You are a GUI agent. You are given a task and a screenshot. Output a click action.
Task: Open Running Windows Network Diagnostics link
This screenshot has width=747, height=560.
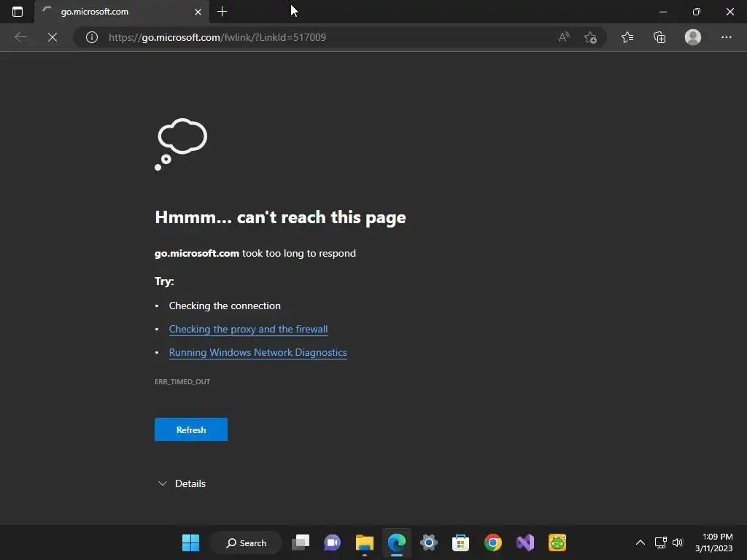pyautogui.click(x=258, y=352)
